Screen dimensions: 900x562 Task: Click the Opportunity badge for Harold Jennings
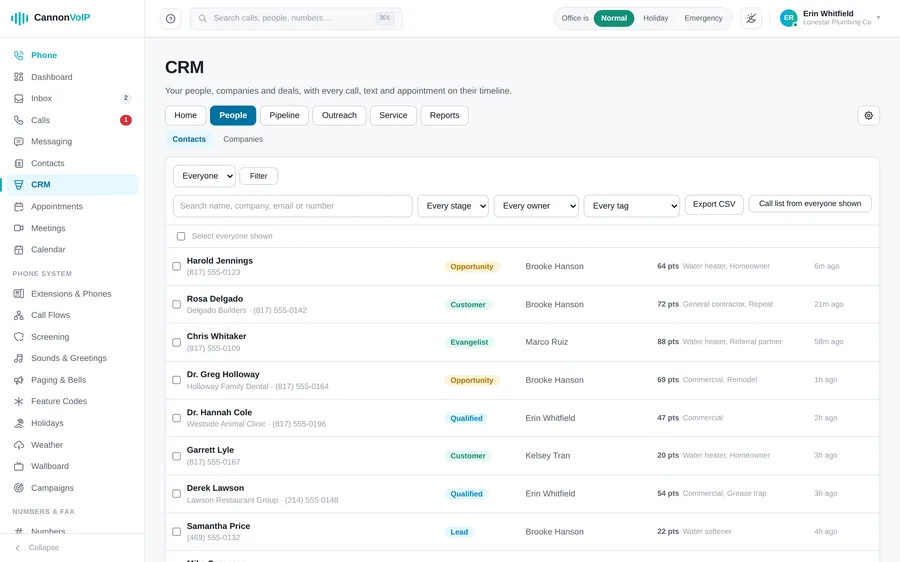[472, 266]
